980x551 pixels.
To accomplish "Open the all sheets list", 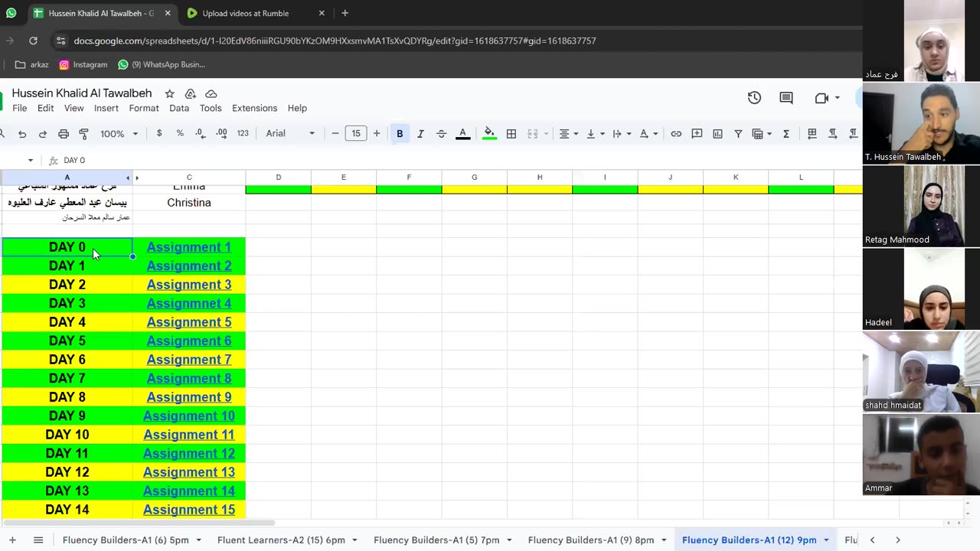I will click(38, 540).
